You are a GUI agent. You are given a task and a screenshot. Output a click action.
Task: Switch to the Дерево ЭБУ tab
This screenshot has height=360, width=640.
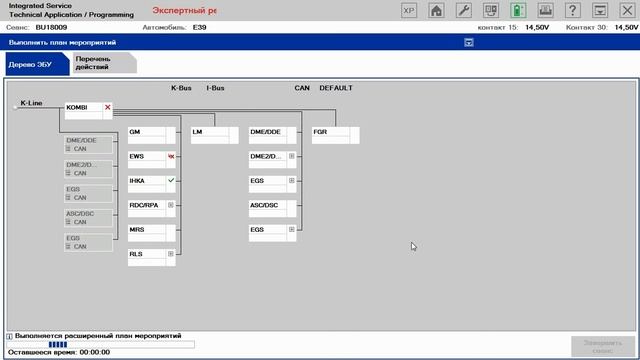[37, 64]
